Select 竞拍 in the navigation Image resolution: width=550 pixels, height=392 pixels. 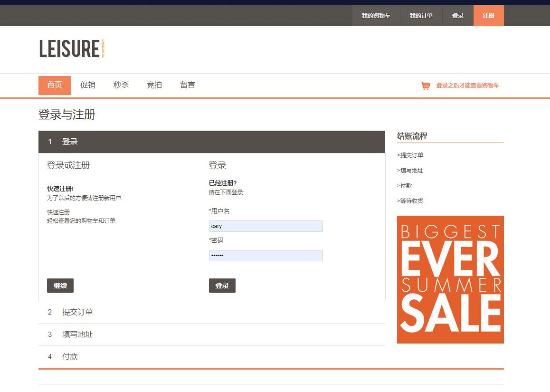(154, 85)
